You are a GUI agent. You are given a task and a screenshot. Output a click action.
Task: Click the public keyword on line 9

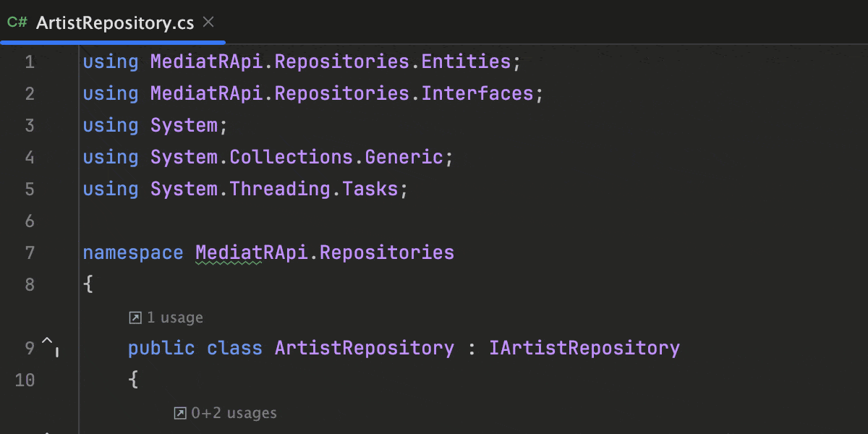(161, 348)
